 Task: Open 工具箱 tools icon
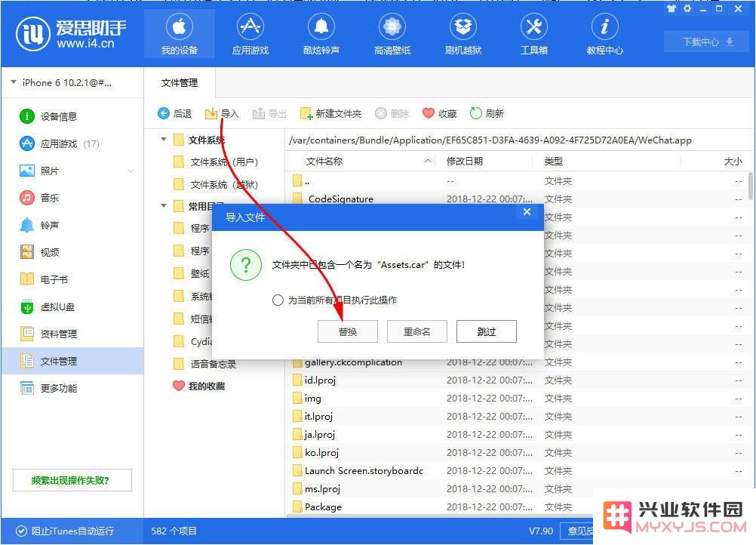click(x=533, y=34)
